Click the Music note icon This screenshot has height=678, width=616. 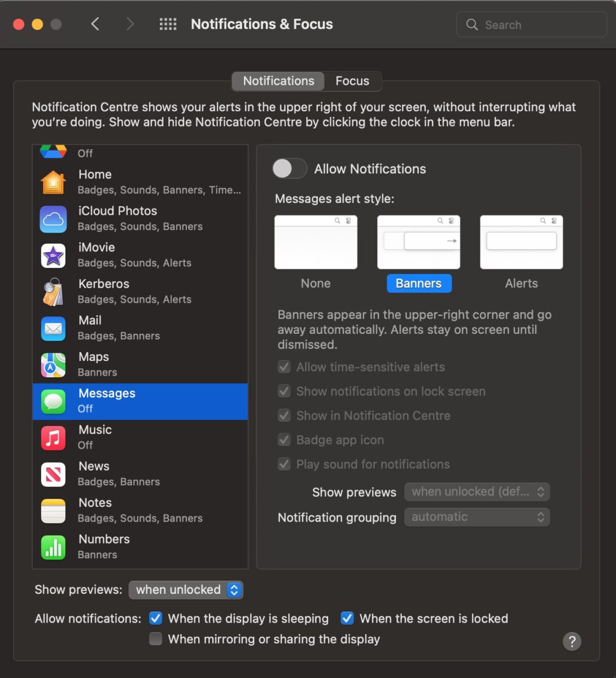53,438
